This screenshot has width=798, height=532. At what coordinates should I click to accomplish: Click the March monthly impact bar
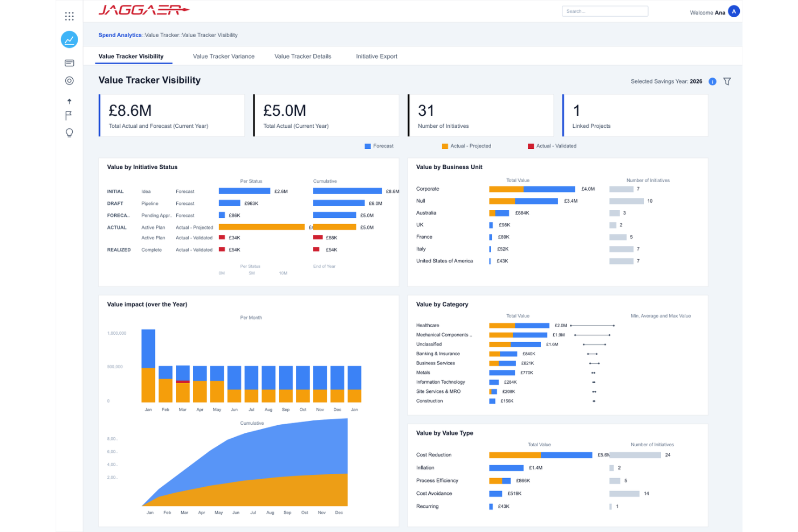coord(183,384)
